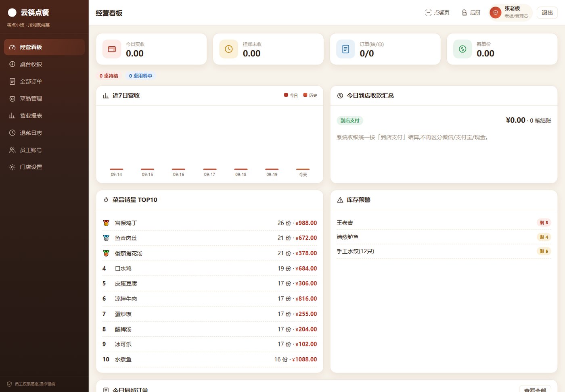Click the 0 桌用餐中 badge
This screenshot has height=392, width=565.
point(140,76)
